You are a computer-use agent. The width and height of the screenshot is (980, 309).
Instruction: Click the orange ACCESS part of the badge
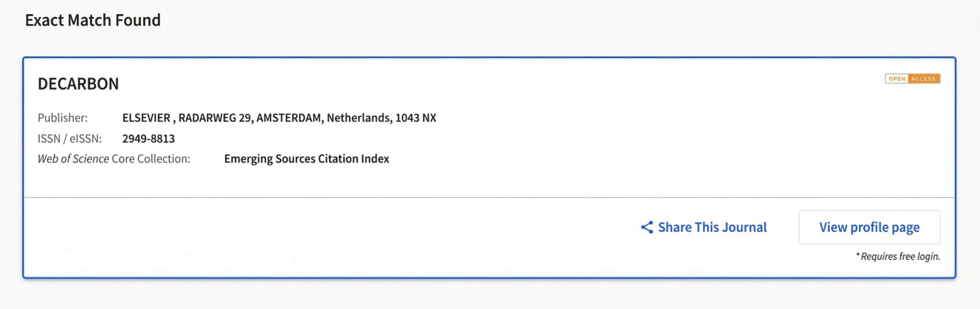tap(923, 79)
